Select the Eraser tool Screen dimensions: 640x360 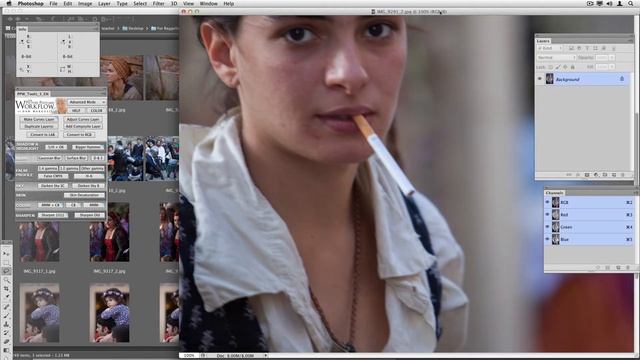click(6, 342)
